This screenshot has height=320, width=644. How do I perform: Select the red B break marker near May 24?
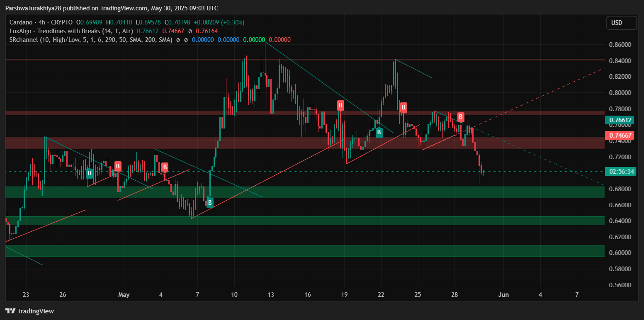point(403,108)
